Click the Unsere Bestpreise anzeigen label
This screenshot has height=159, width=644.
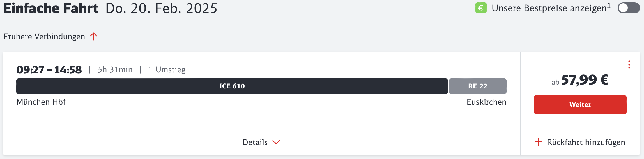(551, 8)
